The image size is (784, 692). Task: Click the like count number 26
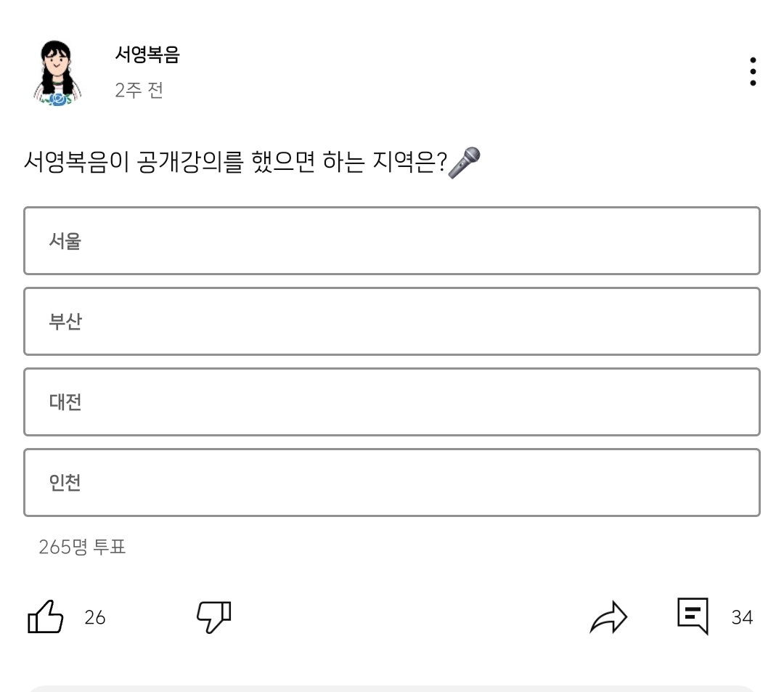point(95,617)
